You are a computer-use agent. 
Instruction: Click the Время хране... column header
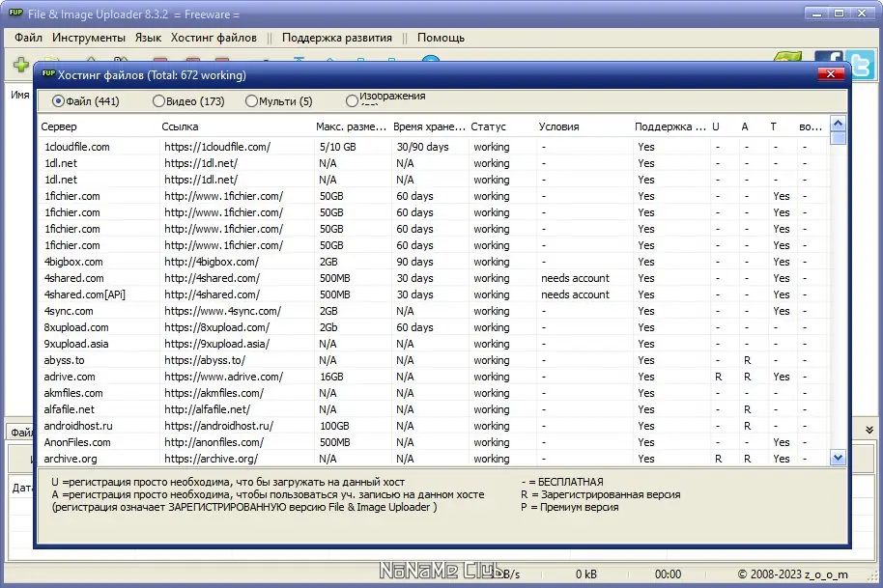click(x=429, y=126)
